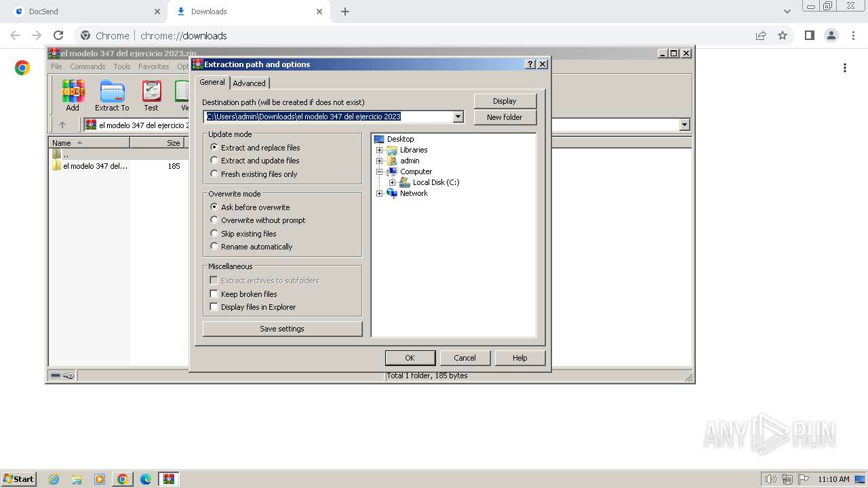868x488 pixels.
Task: Open the destination path dropdown arrow
Action: pos(458,117)
